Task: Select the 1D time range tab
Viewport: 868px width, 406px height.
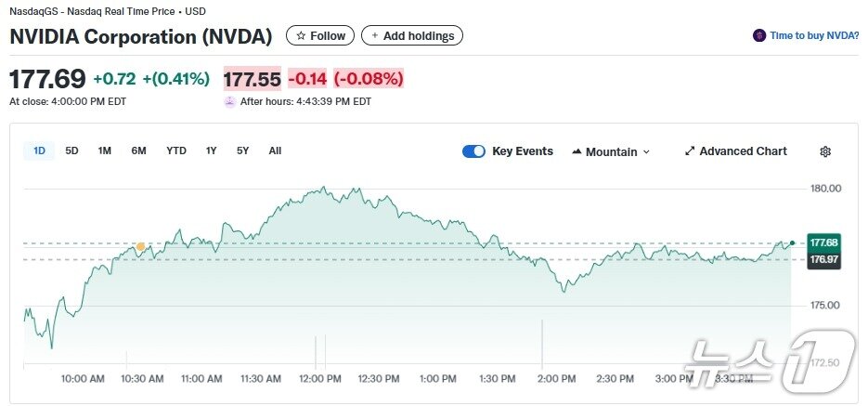Action: coord(40,151)
